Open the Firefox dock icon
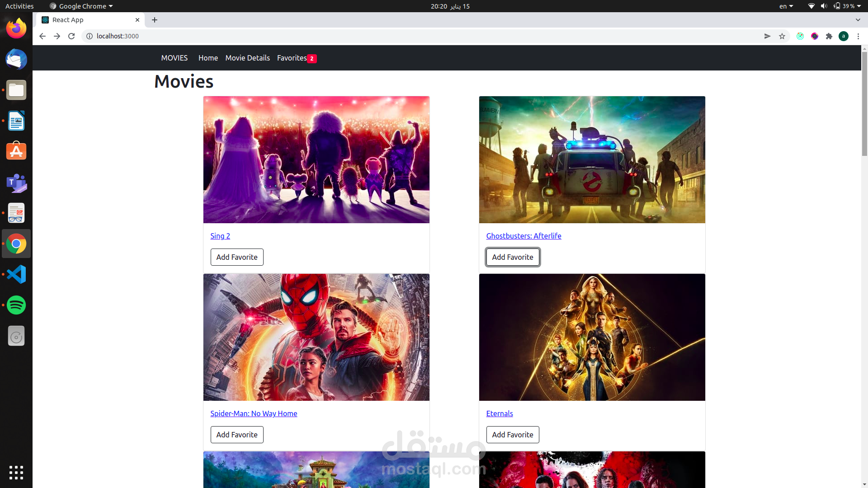 click(x=16, y=28)
